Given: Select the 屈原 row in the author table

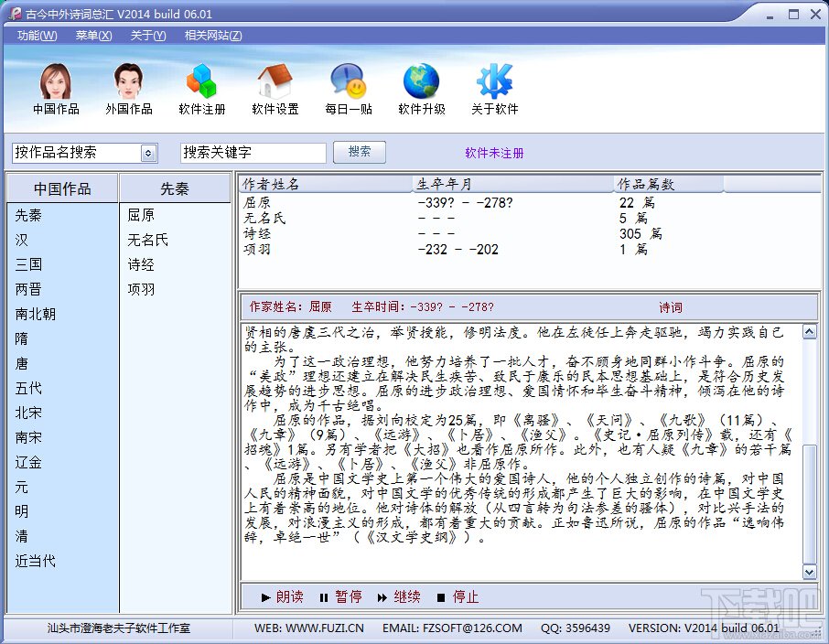Looking at the screenshot, I should pos(529,202).
